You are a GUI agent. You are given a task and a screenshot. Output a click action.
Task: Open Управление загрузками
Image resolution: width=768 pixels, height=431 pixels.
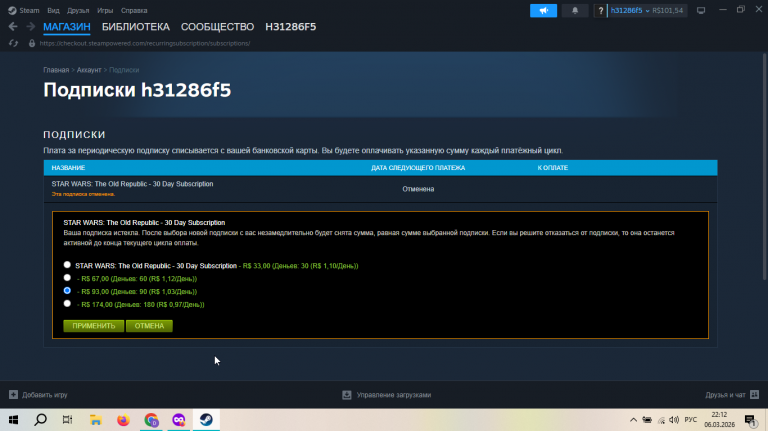click(394, 395)
